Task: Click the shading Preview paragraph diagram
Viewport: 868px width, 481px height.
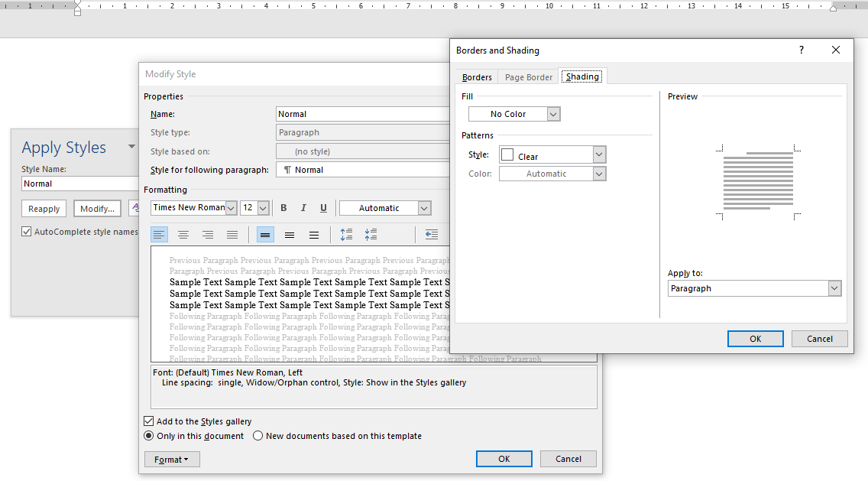Action: (x=759, y=182)
